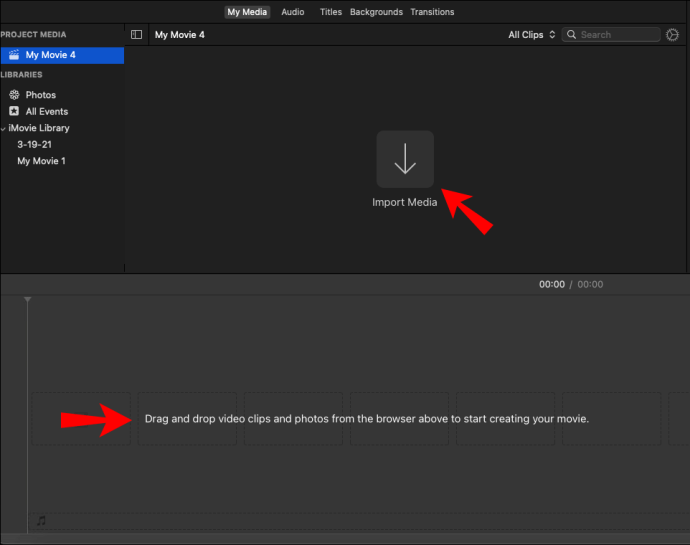Click the My Movie 4 browser title

point(180,35)
